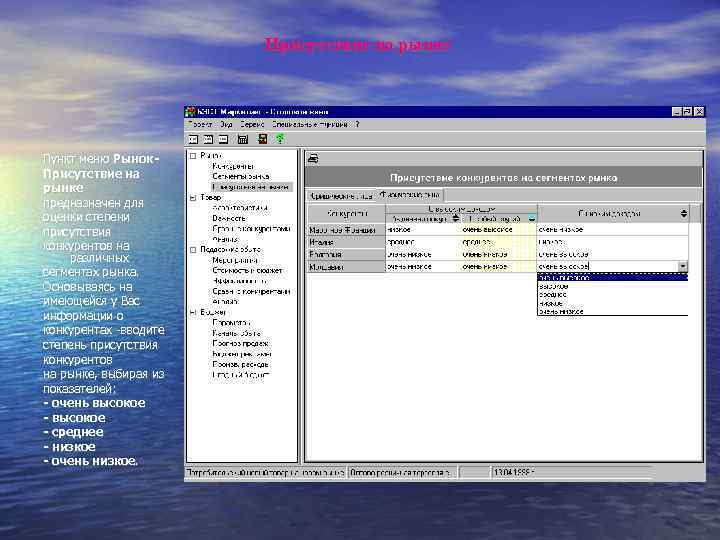The height and width of the screenshot is (540, 720).
Task: Open the Проект menu
Action: pyautogui.click(x=201, y=125)
